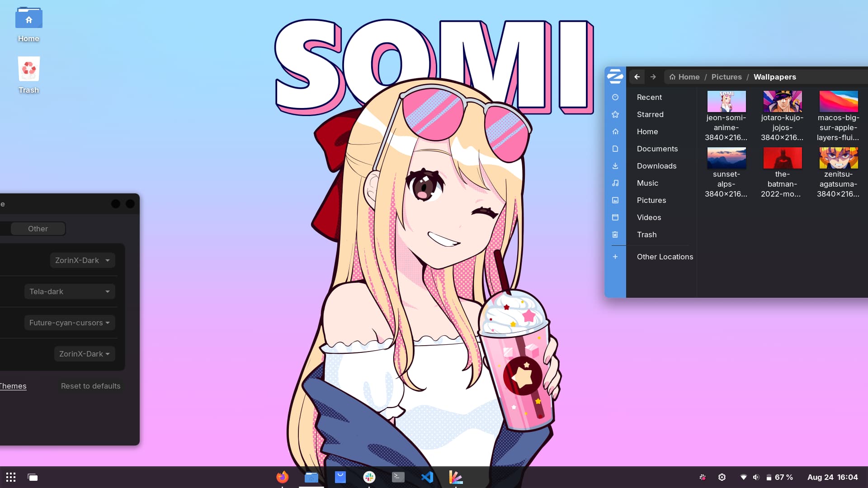This screenshot has height=488, width=868.
Task: Click the Starred star icon in Files sidebar
Action: coord(615,114)
